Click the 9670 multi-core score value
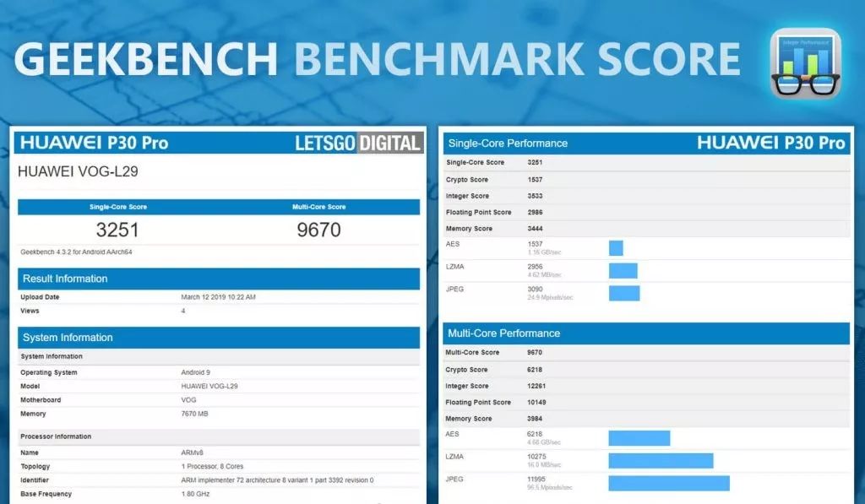The width and height of the screenshot is (865, 504). tap(318, 230)
